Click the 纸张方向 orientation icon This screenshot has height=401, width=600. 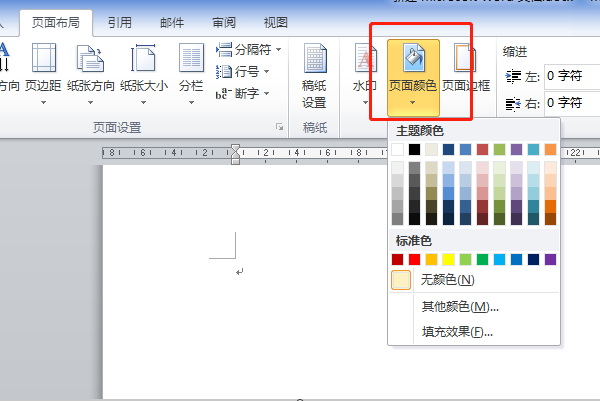point(90,58)
